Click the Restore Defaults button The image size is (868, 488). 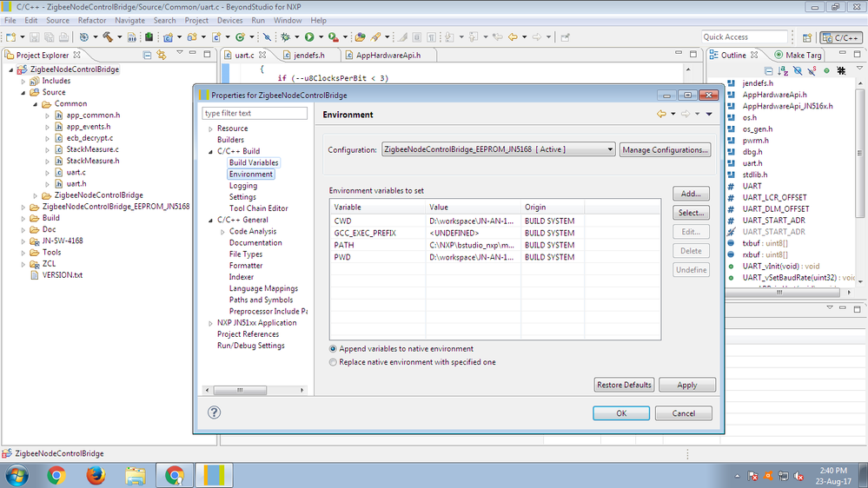pos(624,385)
